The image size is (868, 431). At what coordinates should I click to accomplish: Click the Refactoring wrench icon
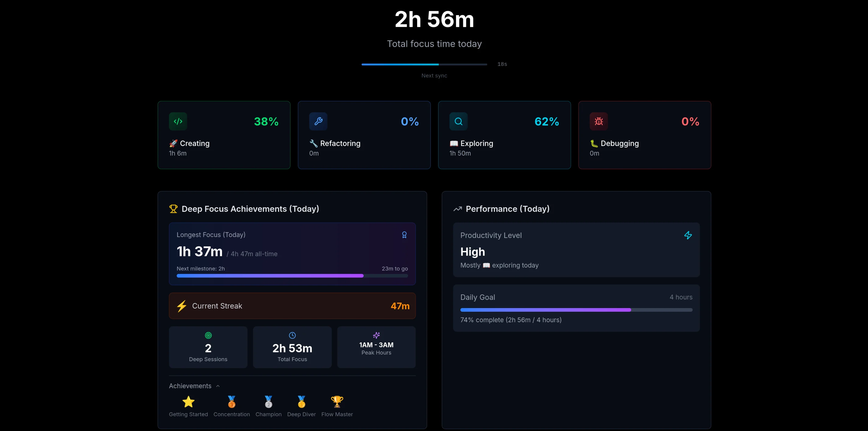pyautogui.click(x=318, y=121)
